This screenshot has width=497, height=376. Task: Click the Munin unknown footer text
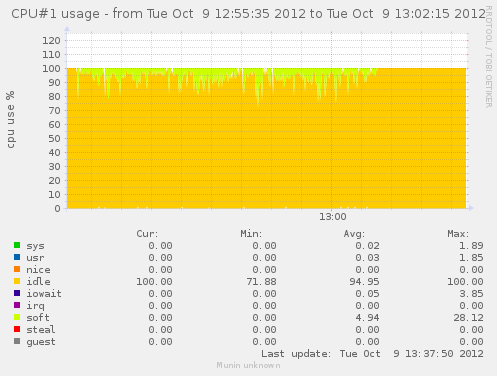pyautogui.click(x=248, y=365)
